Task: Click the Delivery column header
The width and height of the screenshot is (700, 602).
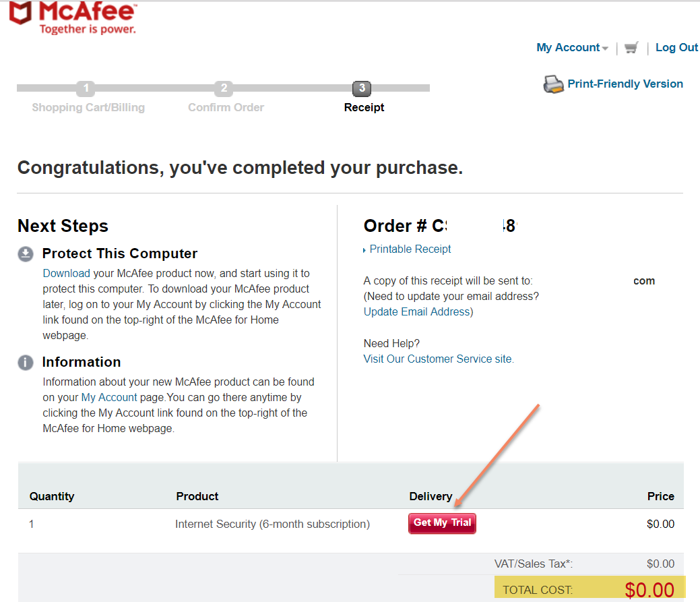Action: click(431, 497)
